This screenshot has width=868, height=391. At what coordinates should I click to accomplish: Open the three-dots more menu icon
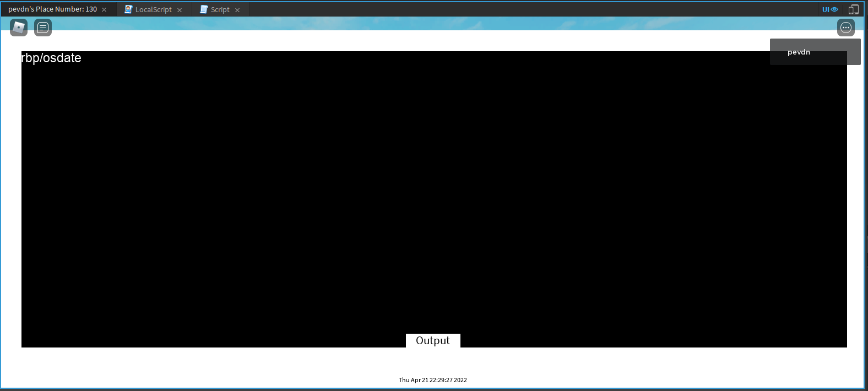846,28
